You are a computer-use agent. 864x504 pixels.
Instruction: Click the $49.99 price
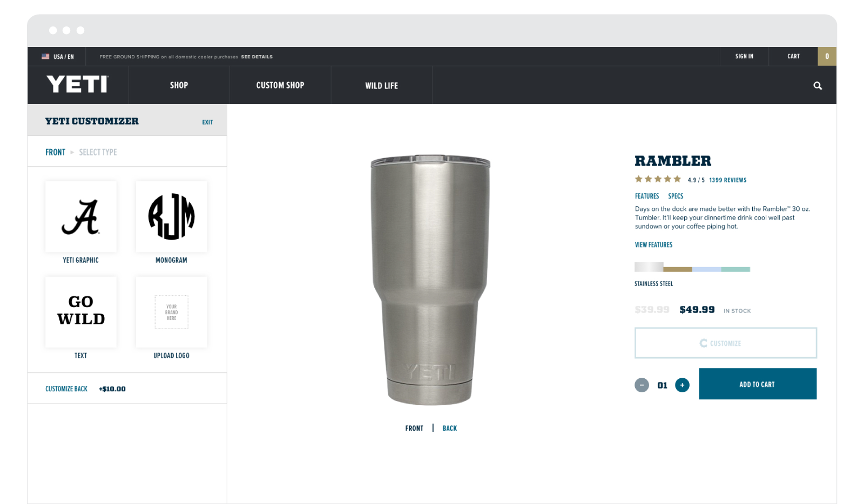(x=697, y=310)
